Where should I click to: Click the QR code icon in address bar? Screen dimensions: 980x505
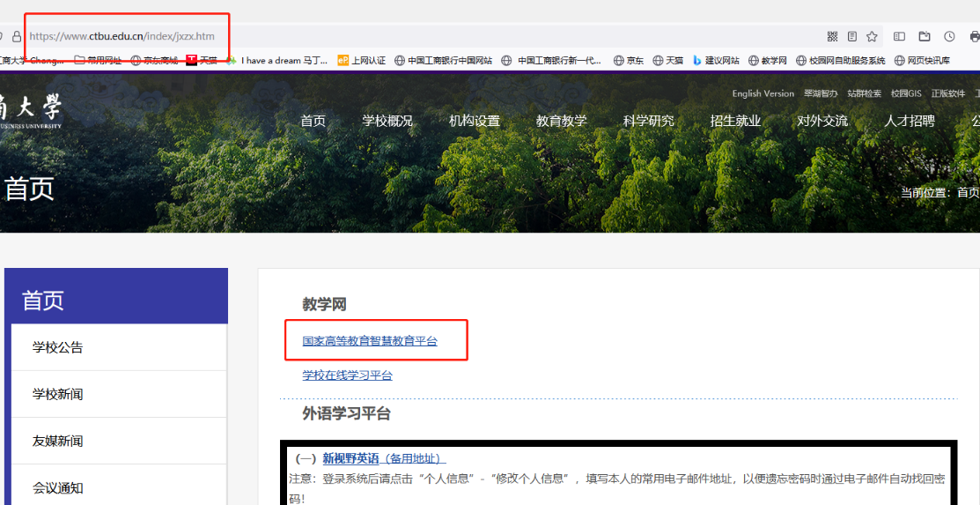point(832,36)
